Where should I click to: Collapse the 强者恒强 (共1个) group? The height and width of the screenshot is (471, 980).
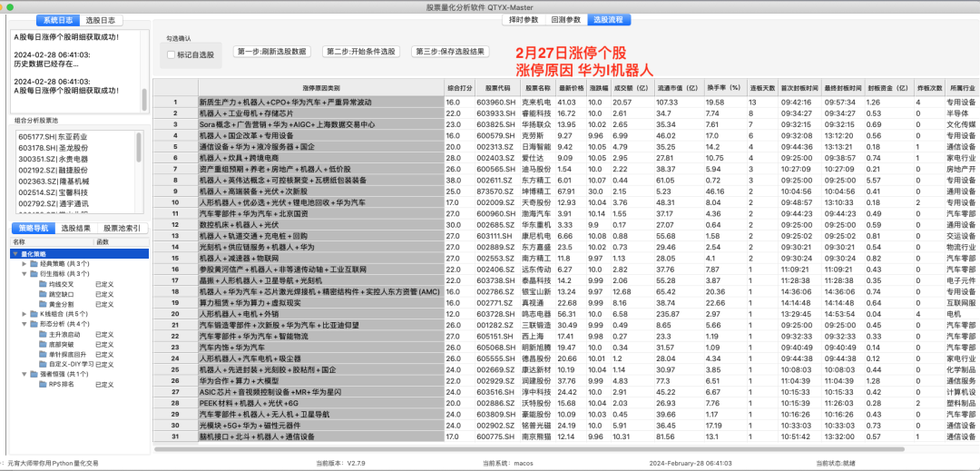[x=24, y=374]
